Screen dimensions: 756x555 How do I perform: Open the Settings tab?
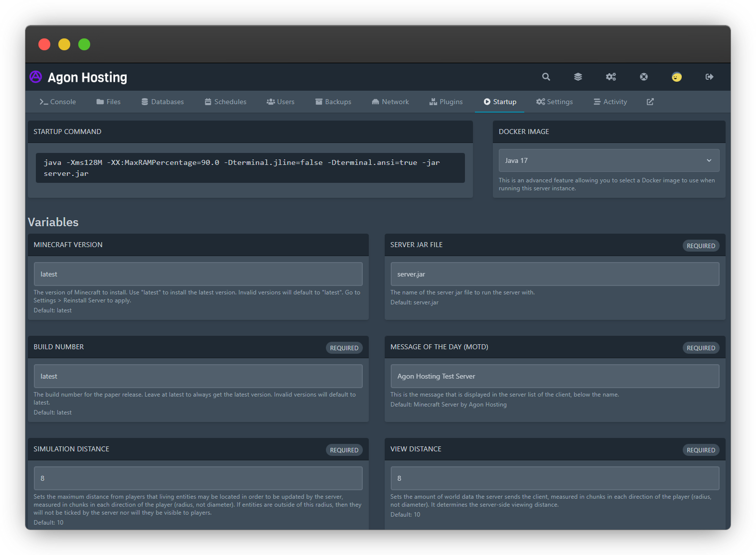[554, 102]
